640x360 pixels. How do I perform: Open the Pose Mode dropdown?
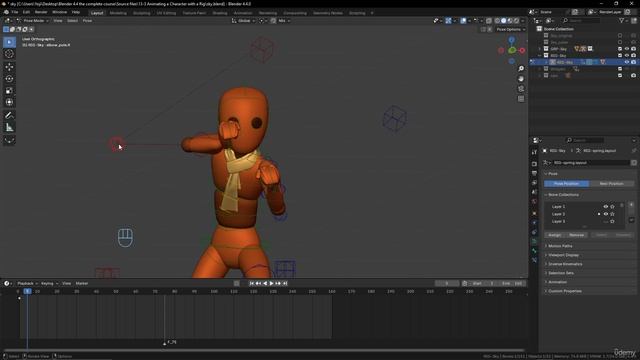pyautogui.click(x=33, y=20)
